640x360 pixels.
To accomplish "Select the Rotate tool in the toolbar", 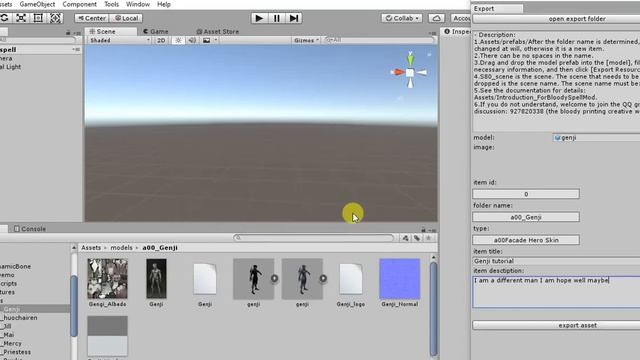I will 4,18.
